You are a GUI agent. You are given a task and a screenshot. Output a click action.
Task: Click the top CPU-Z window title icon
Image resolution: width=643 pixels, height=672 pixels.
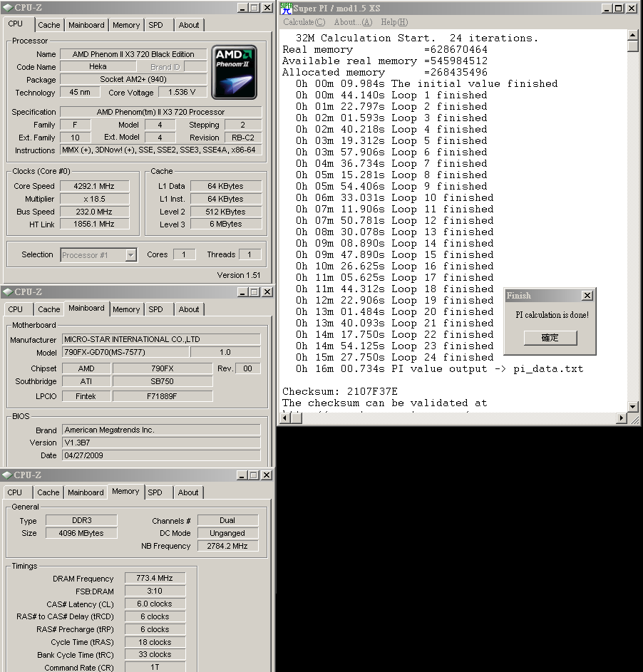click(x=8, y=8)
